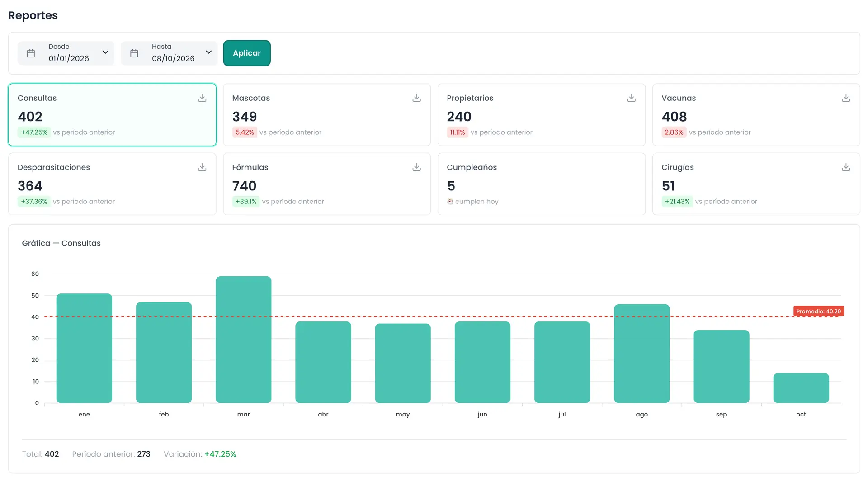Click the mar bar in chart
This screenshot has height=496, width=868.
click(244, 340)
